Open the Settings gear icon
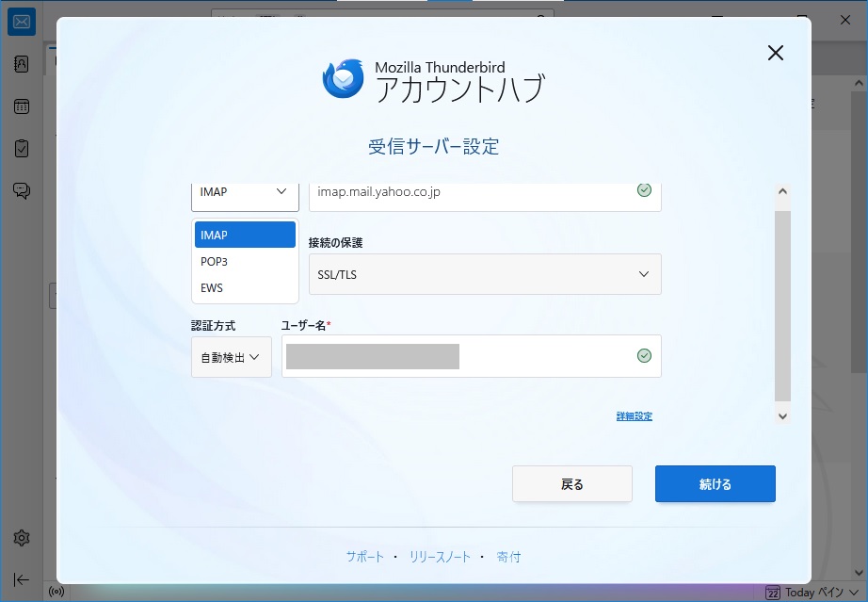The image size is (868, 602). (22, 538)
